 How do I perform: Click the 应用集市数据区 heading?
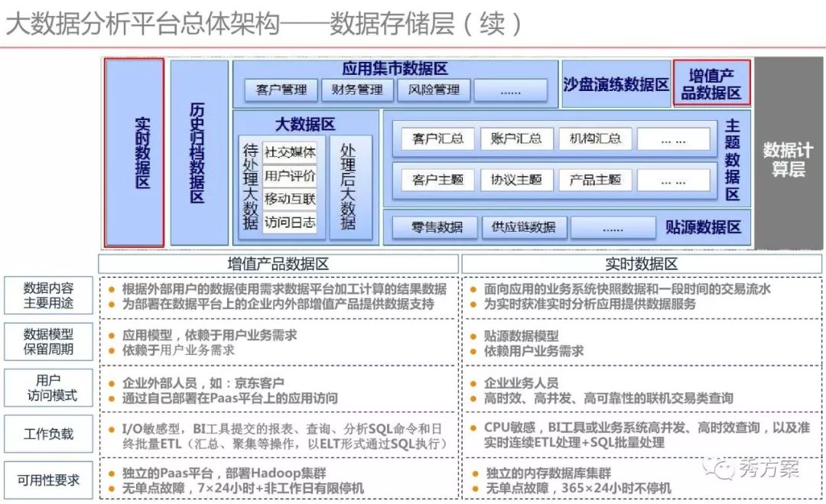pyautogui.click(x=395, y=69)
